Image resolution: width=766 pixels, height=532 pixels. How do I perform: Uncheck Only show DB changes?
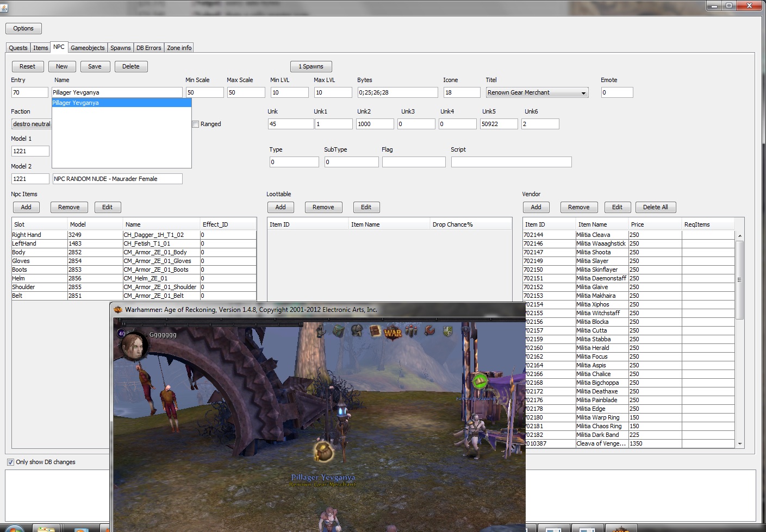[x=10, y=462]
